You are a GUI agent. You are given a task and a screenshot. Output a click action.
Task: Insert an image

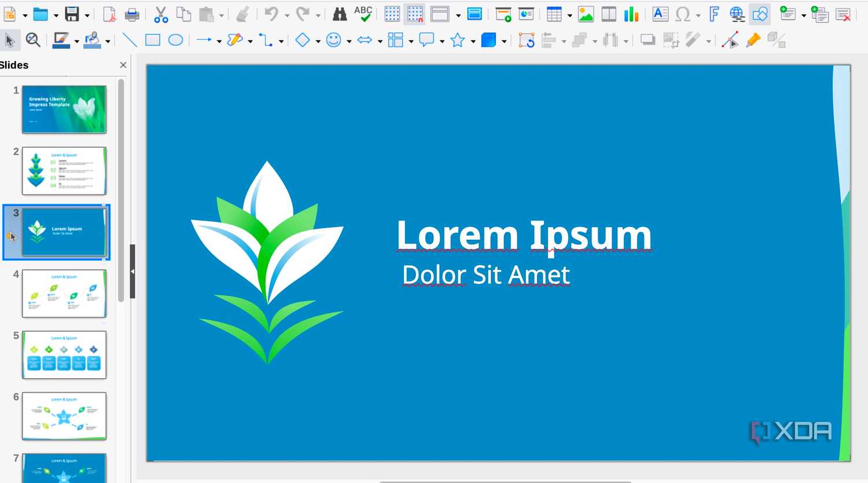coord(586,14)
